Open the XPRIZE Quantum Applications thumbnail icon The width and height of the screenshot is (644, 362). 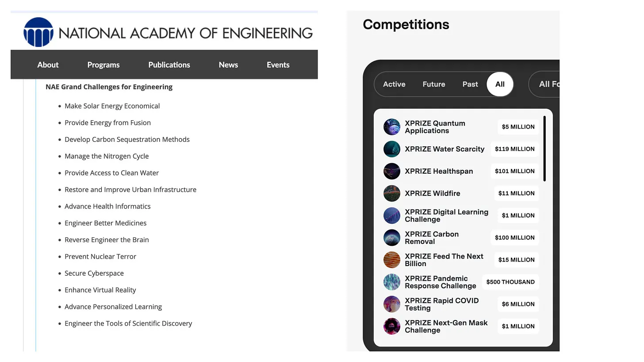coord(391,127)
